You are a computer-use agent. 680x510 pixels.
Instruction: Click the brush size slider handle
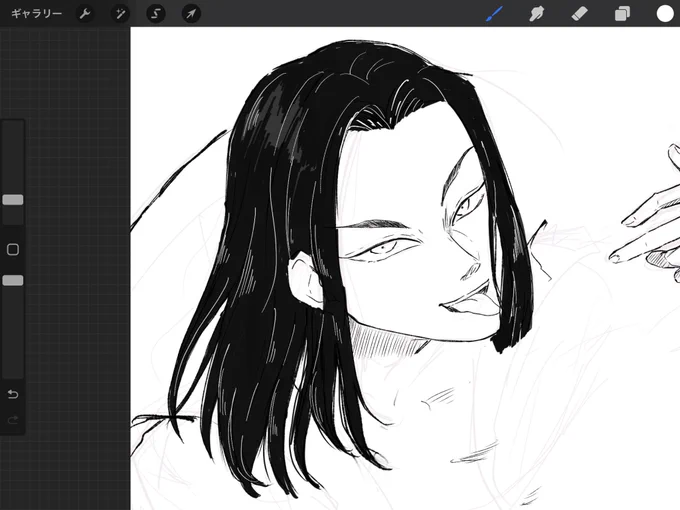tap(13, 200)
